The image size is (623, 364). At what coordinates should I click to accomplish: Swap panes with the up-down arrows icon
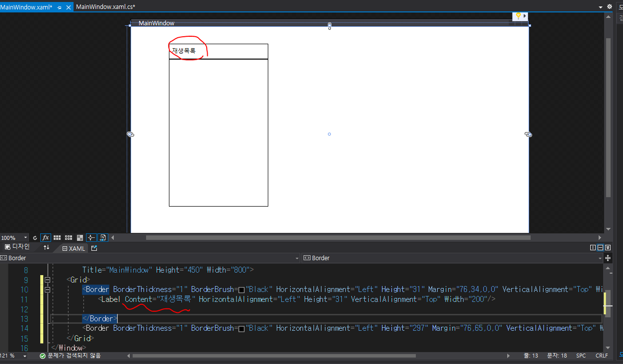[x=46, y=247]
